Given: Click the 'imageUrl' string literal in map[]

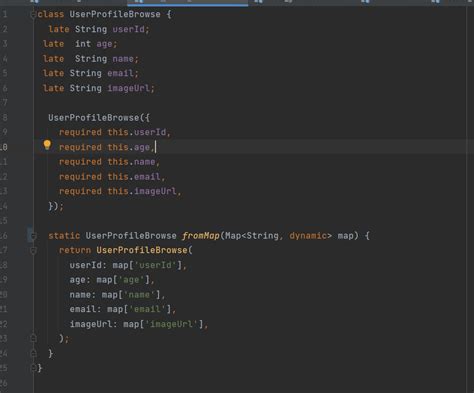Looking at the screenshot, I should 171,324.
